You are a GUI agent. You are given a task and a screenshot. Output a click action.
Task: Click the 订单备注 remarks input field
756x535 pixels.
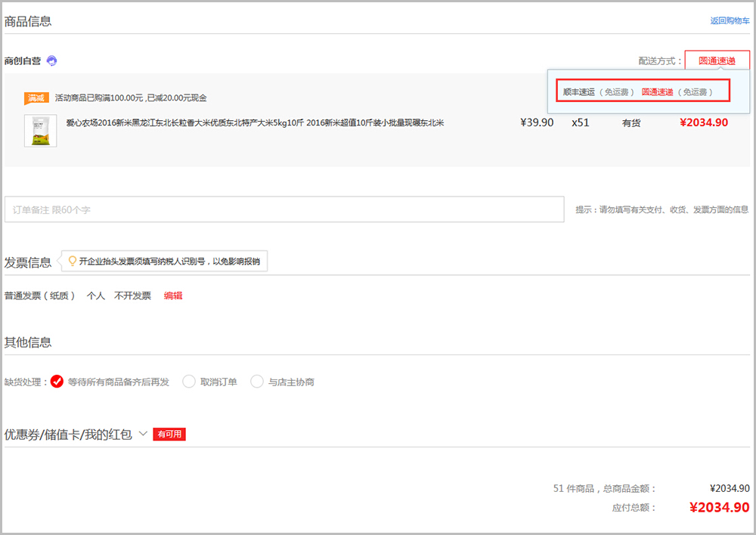click(x=284, y=209)
